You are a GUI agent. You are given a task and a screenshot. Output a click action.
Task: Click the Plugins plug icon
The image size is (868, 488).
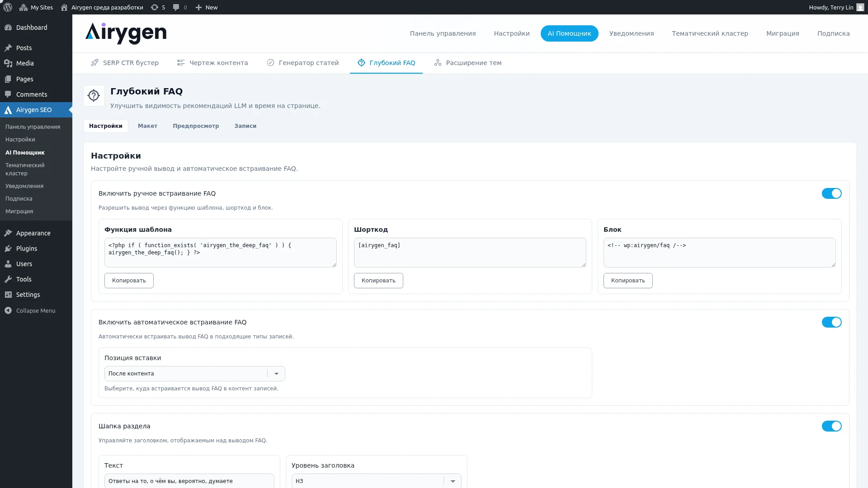tap(8, 249)
